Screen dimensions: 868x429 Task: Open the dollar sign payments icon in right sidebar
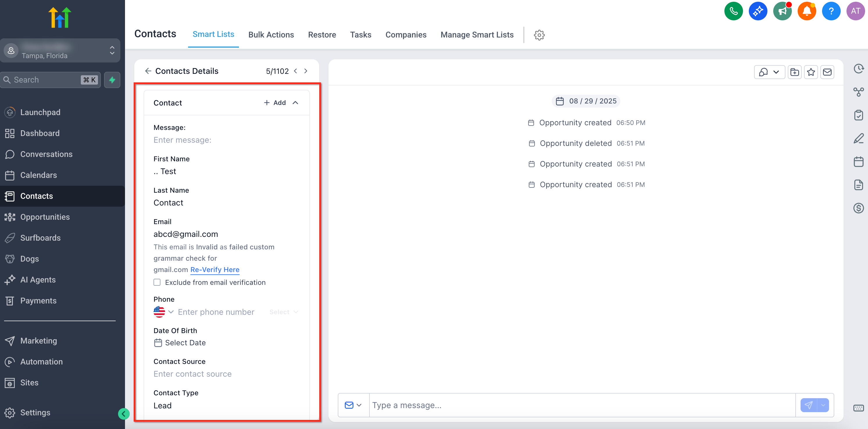[x=858, y=208]
